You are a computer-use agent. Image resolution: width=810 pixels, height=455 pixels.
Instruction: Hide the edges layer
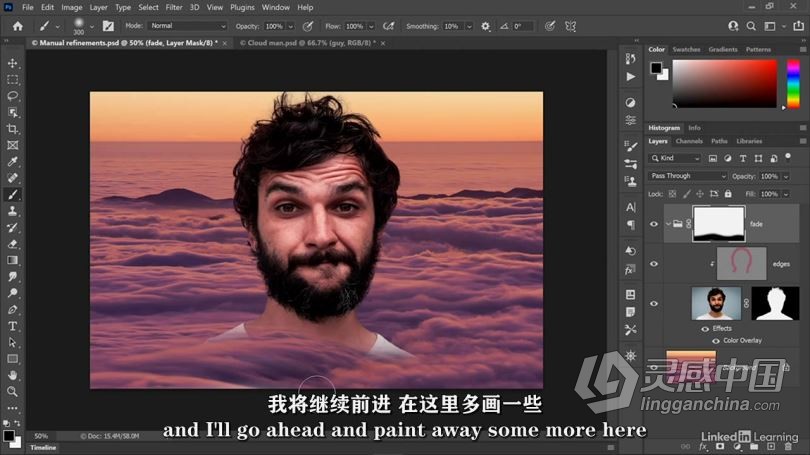[654, 264]
